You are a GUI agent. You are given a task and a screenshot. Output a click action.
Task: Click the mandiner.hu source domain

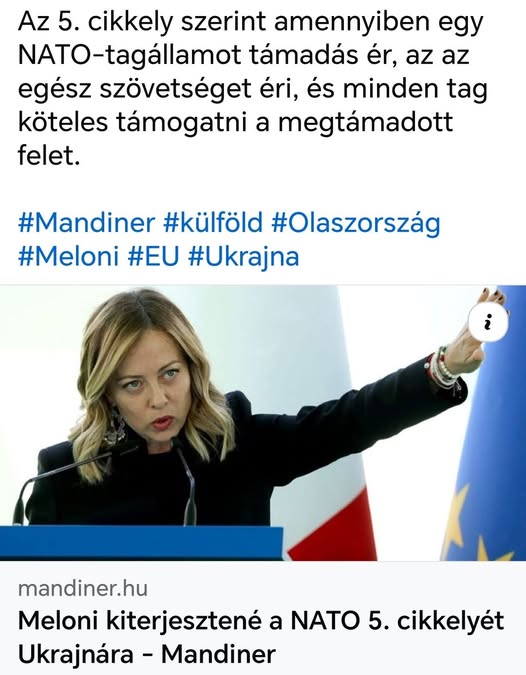tap(83, 588)
